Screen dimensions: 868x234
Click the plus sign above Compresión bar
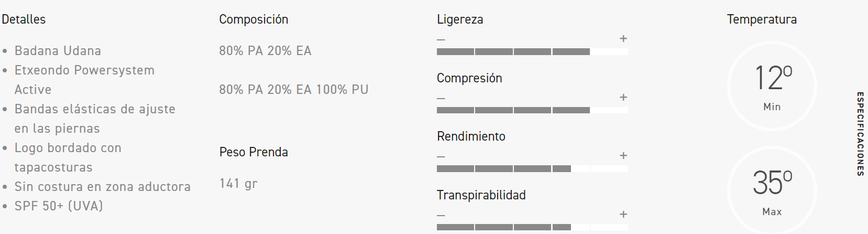click(623, 98)
